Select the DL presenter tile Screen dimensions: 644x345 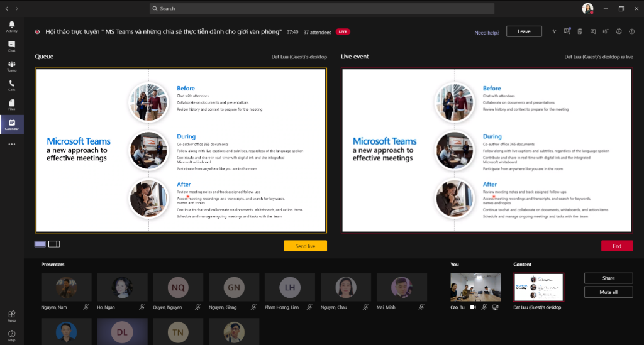point(122,331)
